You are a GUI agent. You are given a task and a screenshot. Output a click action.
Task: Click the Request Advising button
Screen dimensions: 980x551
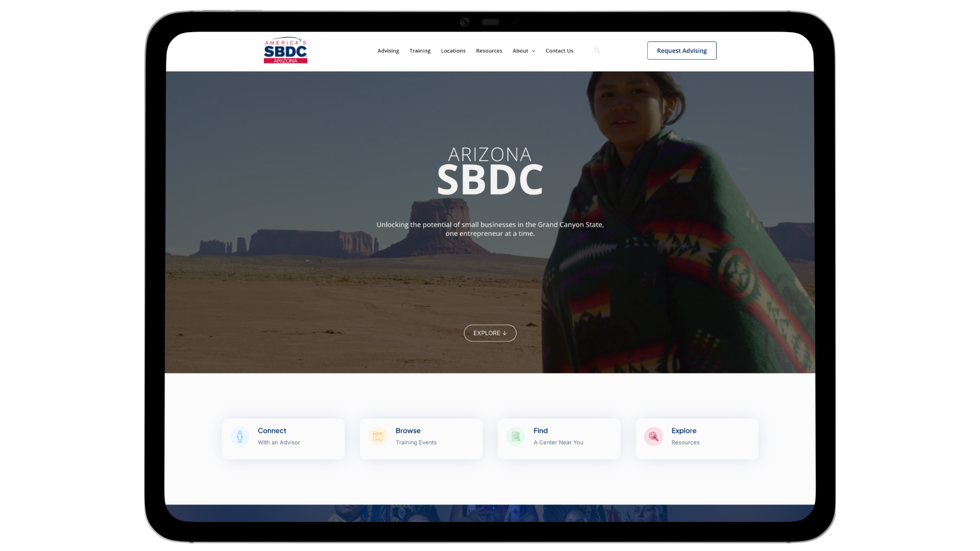[x=682, y=51]
